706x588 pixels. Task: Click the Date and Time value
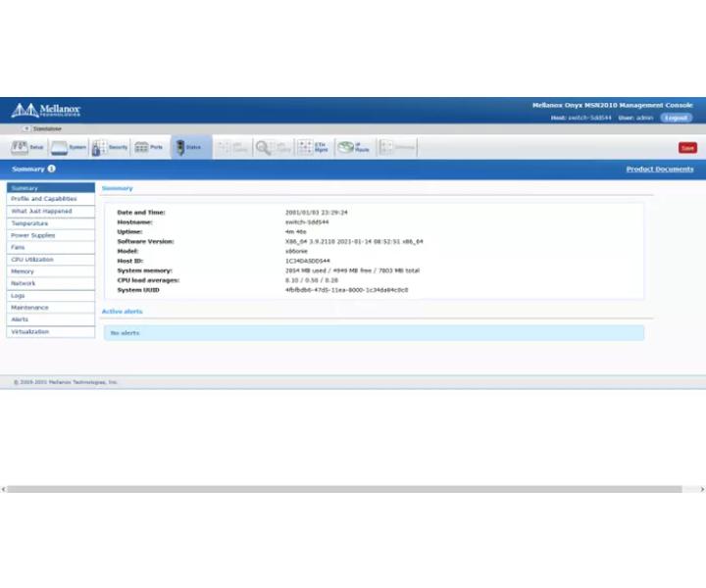click(x=316, y=213)
